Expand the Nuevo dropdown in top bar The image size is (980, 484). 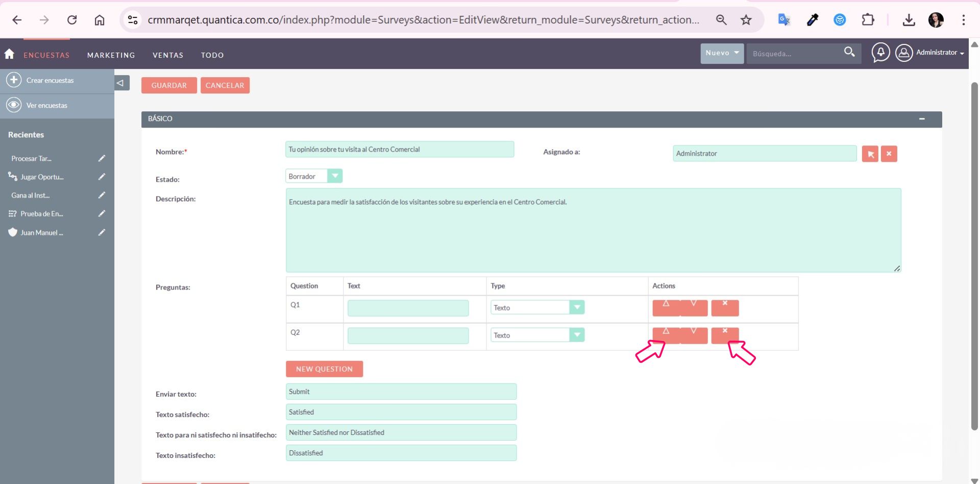tap(722, 53)
